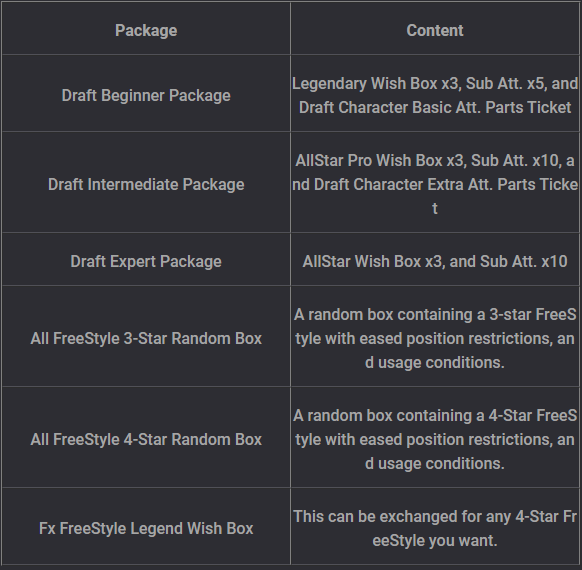Click the Legendary Wish Box x3 content text
This screenshot has width=582, height=570.
[x=435, y=95]
